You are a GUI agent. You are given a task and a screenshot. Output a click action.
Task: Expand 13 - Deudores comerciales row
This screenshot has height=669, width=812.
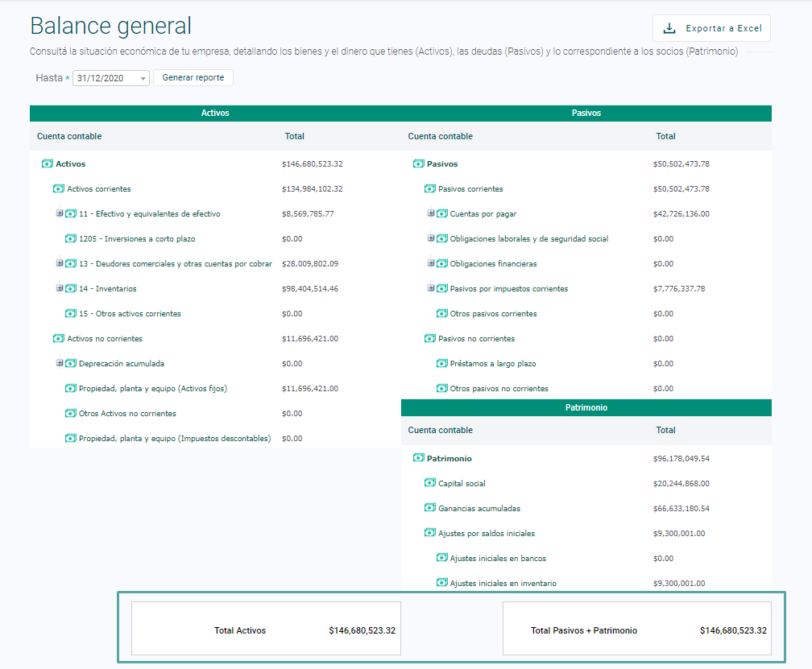pyautogui.click(x=60, y=263)
